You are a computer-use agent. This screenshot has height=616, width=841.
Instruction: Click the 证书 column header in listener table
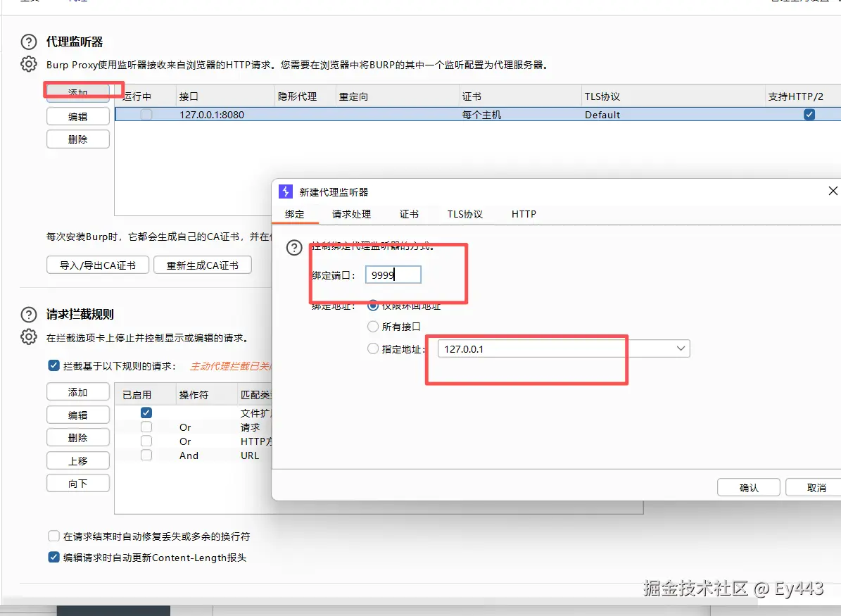[520, 96]
